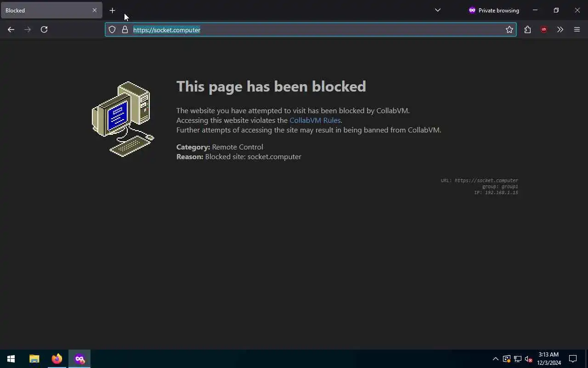588x368 pixels.
Task: Select the Blocked tab
Action: [x=51, y=10]
